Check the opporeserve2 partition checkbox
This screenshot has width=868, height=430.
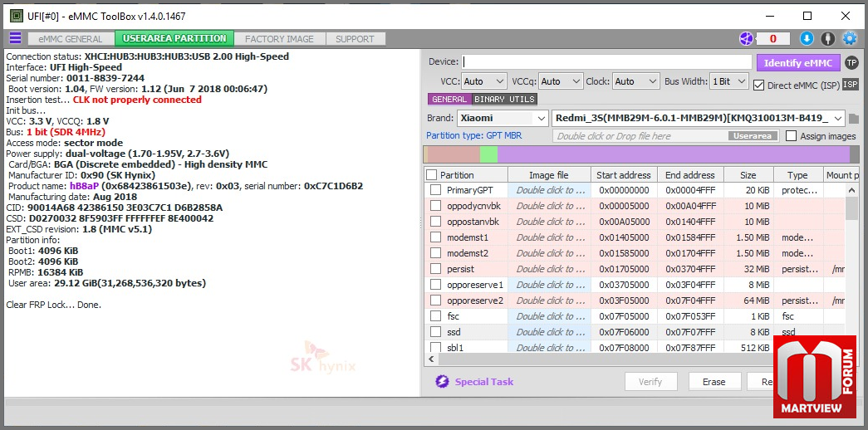pos(435,301)
